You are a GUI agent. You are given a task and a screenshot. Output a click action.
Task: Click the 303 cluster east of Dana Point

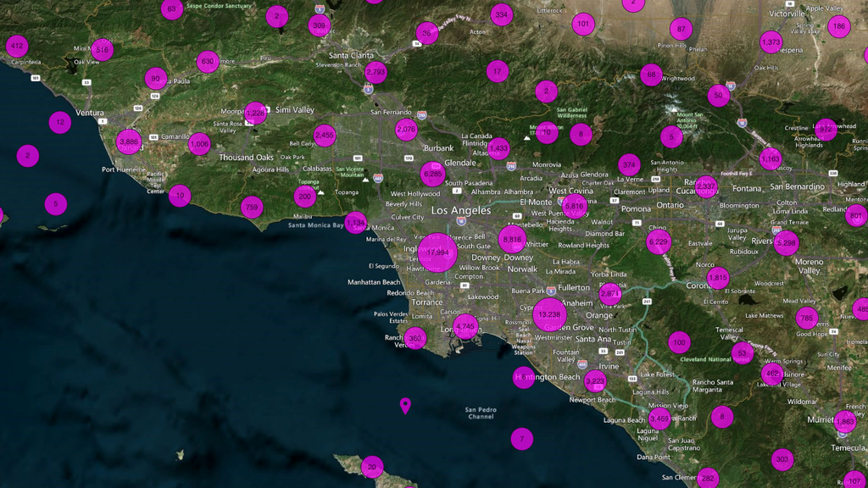point(782,459)
